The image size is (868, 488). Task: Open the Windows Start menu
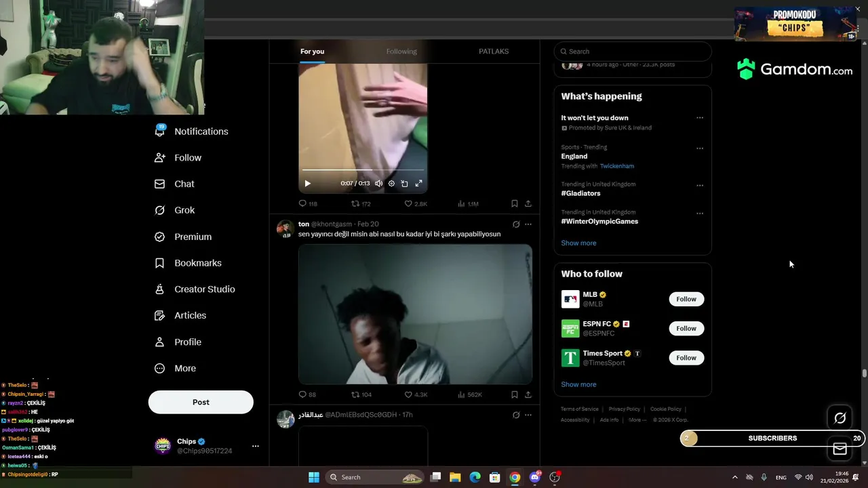click(314, 477)
